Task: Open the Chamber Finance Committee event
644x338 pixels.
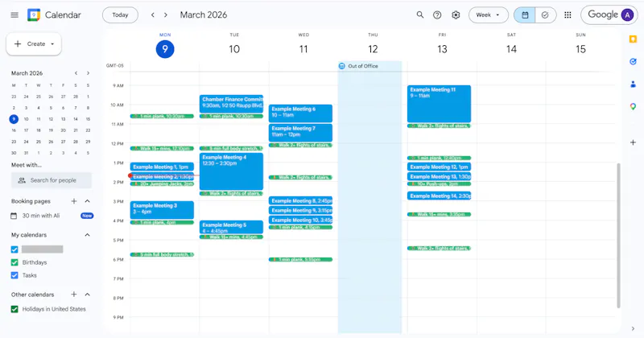Action: [231, 104]
